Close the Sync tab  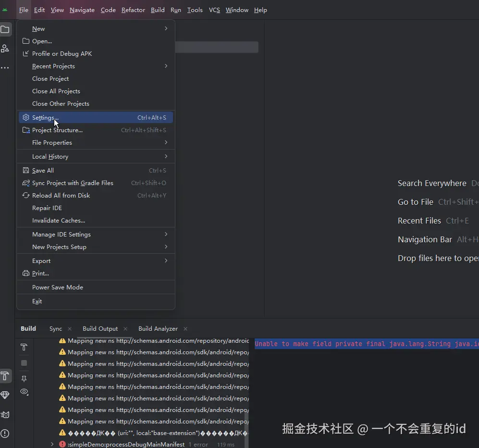70,329
